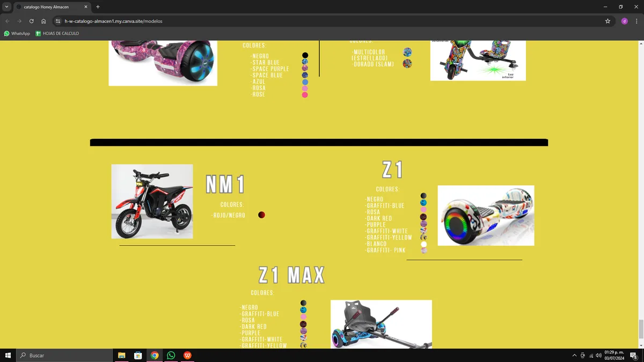The image size is (644, 362).
Task: Click the browser forward arrow
Action: pyautogui.click(x=19, y=21)
